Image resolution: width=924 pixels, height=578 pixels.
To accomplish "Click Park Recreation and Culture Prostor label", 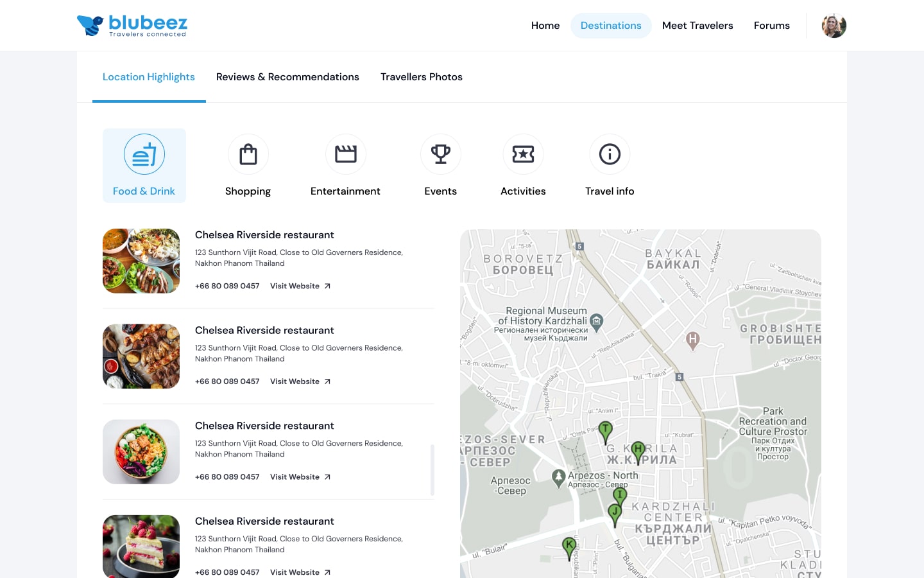I will 773,433.
